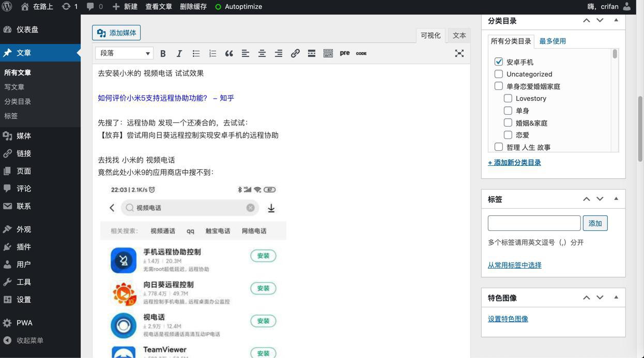Toggle italic formatting in editor toolbar

tap(179, 53)
